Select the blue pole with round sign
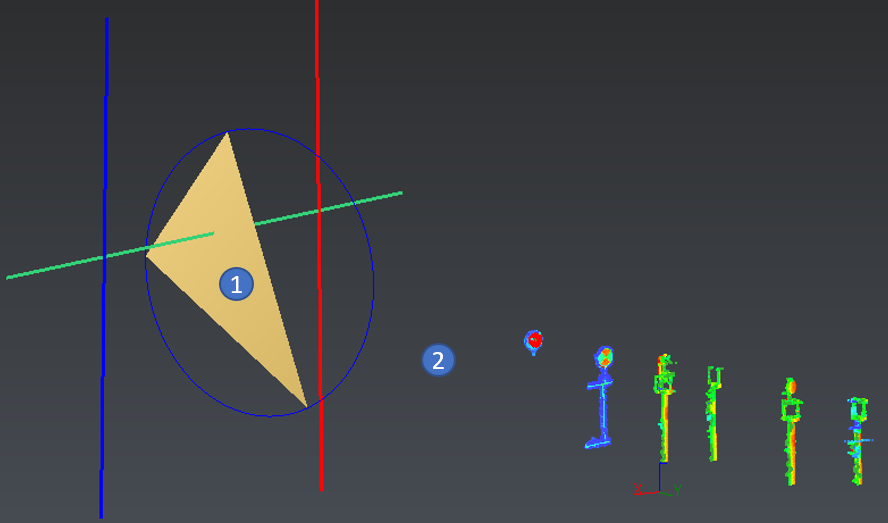888x523 pixels. (x=603, y=400)
